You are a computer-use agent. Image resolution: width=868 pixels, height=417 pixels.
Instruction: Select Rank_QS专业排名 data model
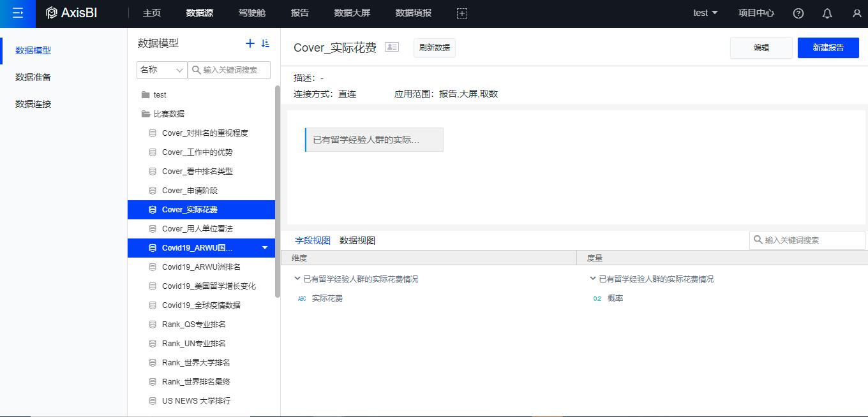pos(193,324)
